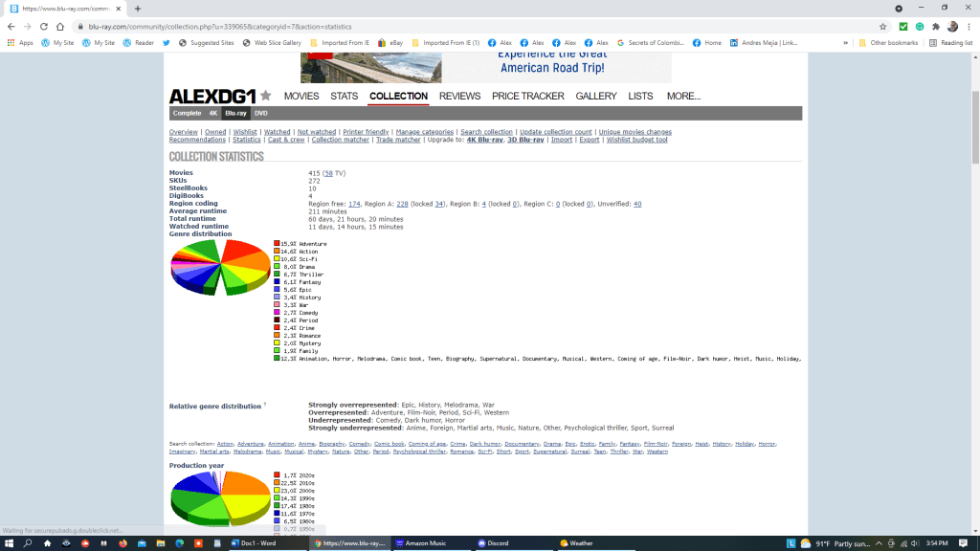Select the DVD collection filter
The image size is (980, 551).
click(260, 113)
